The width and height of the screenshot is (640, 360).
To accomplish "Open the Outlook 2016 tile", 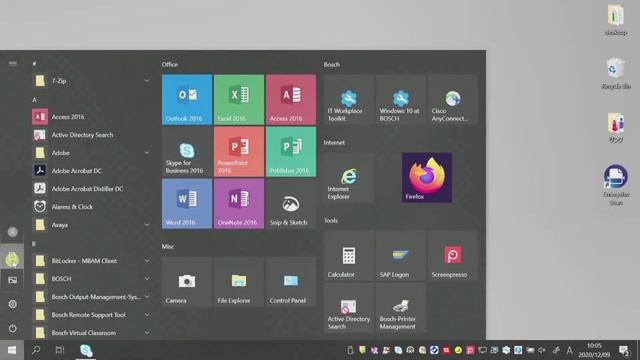I will tap(187, 99).
